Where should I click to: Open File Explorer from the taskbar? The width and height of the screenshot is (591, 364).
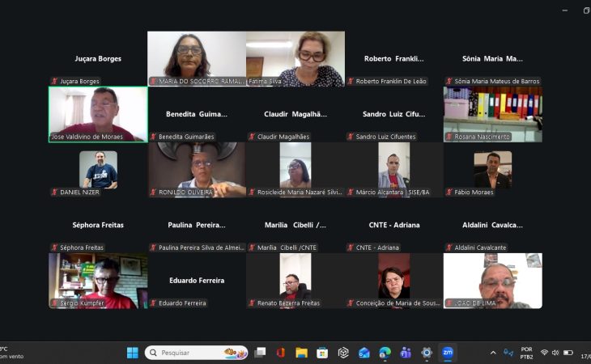[x=301, y=353]
